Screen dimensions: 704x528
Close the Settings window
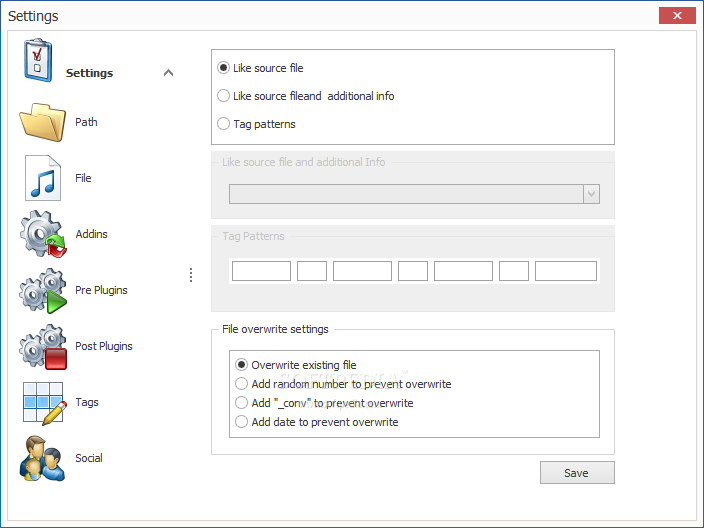click(677, 16)
